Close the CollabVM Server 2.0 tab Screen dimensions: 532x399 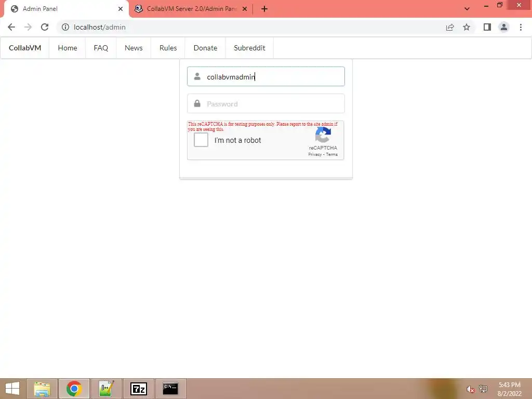click(245, 9)
